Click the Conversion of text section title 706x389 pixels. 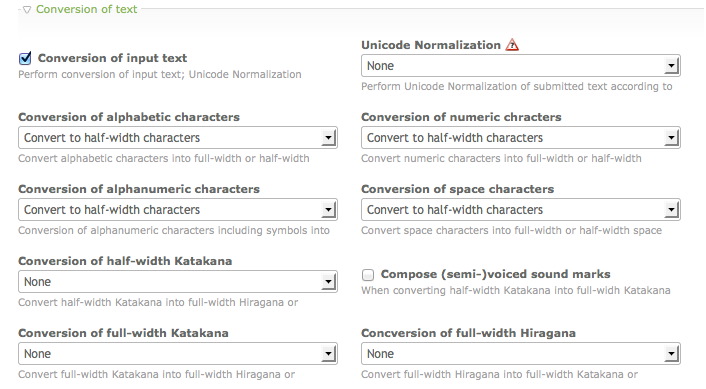click(x=86, y=9)
